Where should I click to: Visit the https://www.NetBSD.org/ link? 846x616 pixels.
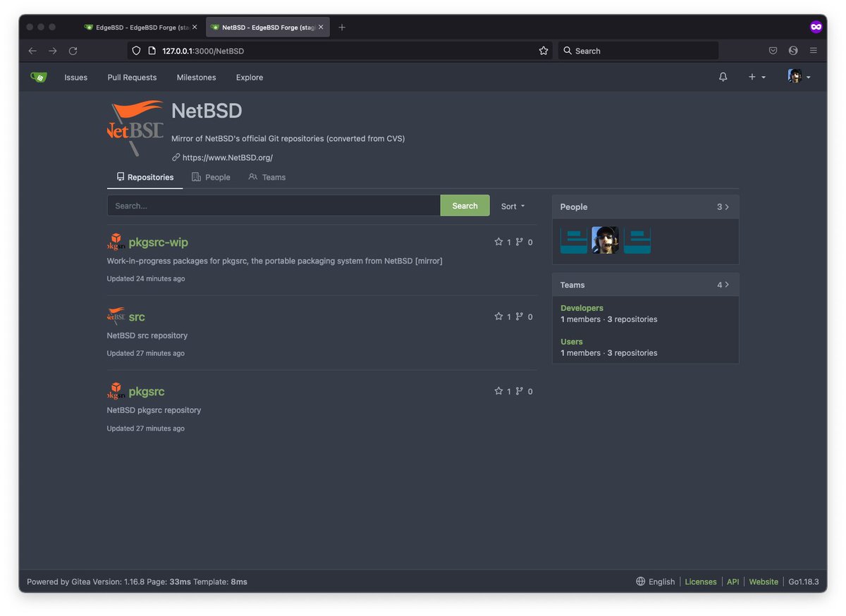point(227,158)
